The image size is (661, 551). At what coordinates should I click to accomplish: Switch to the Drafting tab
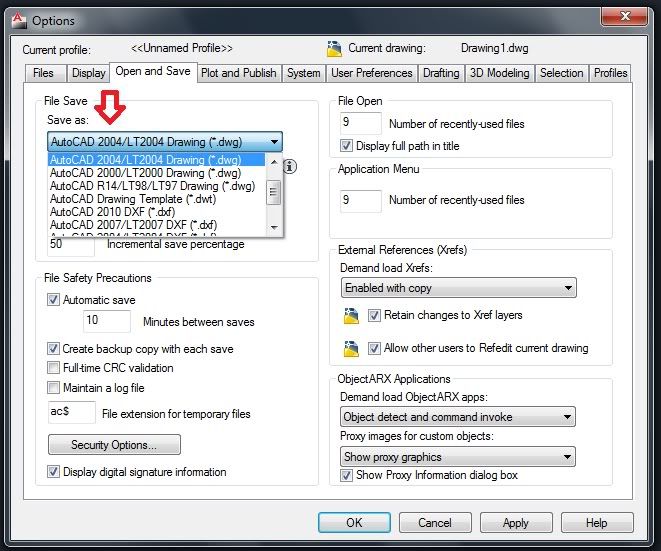(x=441, y=73)
